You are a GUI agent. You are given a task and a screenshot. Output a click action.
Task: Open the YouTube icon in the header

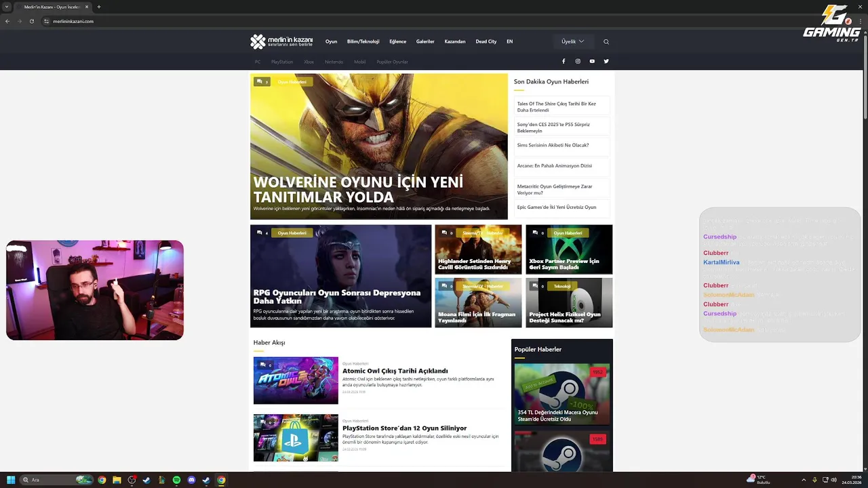tap(592, 61)
